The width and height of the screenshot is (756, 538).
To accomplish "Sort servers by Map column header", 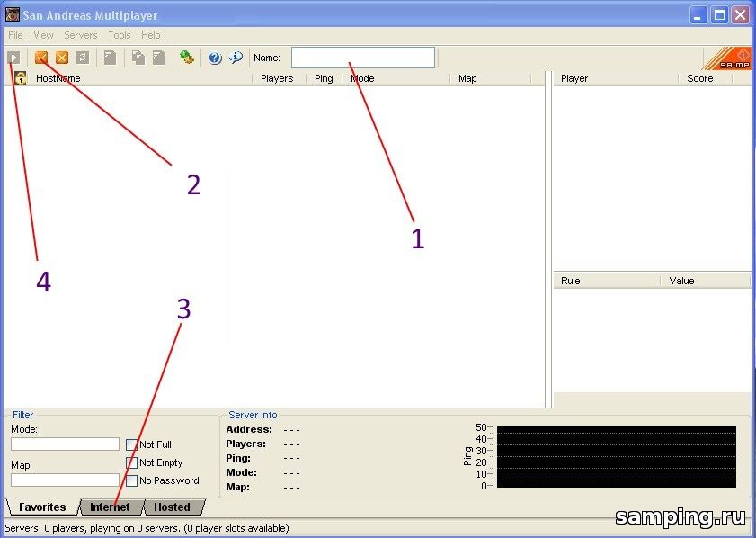I will pos(490,78).
